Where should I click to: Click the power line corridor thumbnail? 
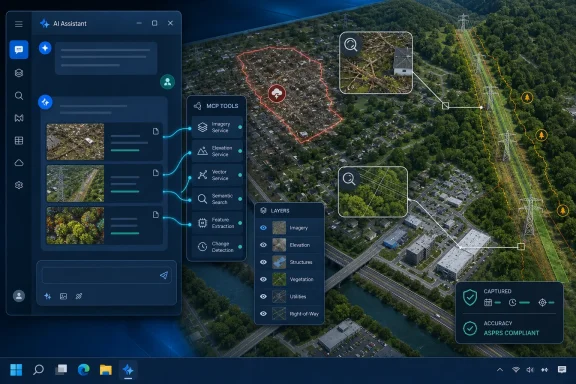(x=75, y=183)
